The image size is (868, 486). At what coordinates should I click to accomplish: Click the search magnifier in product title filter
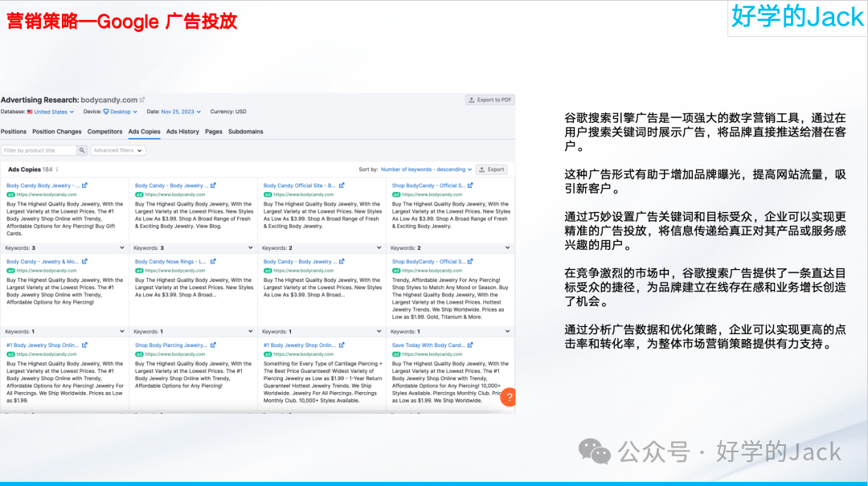click(x=80, y=150)
